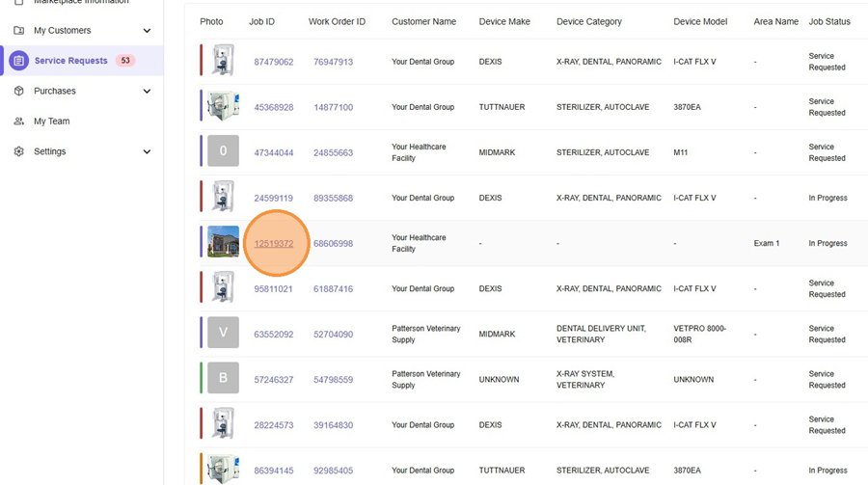868x485 pixels.
Task: Click the gray 'B' placeholder photo
Action: (x=223, y=379)
